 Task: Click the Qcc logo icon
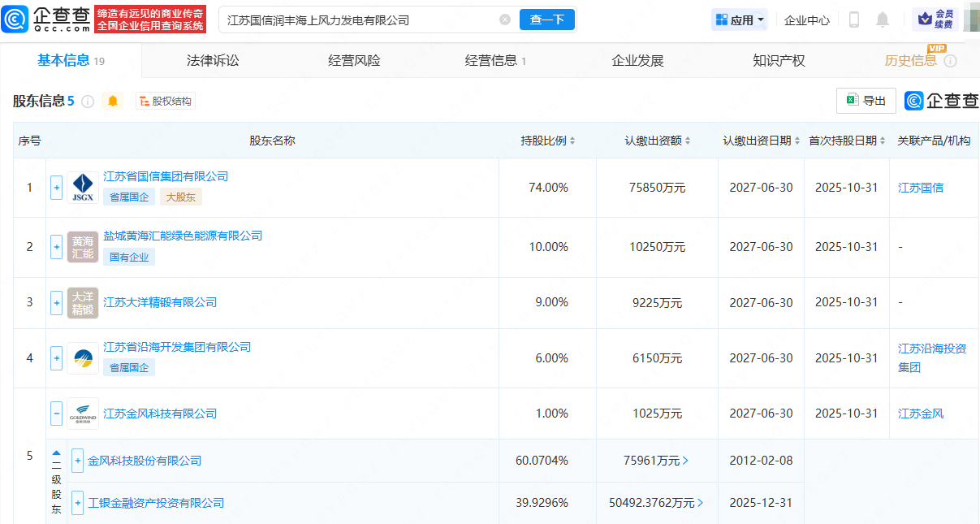[x=16, y=19]
